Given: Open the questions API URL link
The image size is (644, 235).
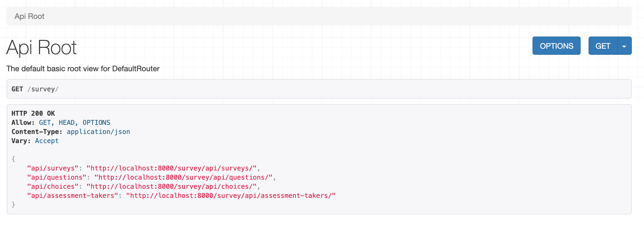Looking at the screenshot, I should point(184,177).
